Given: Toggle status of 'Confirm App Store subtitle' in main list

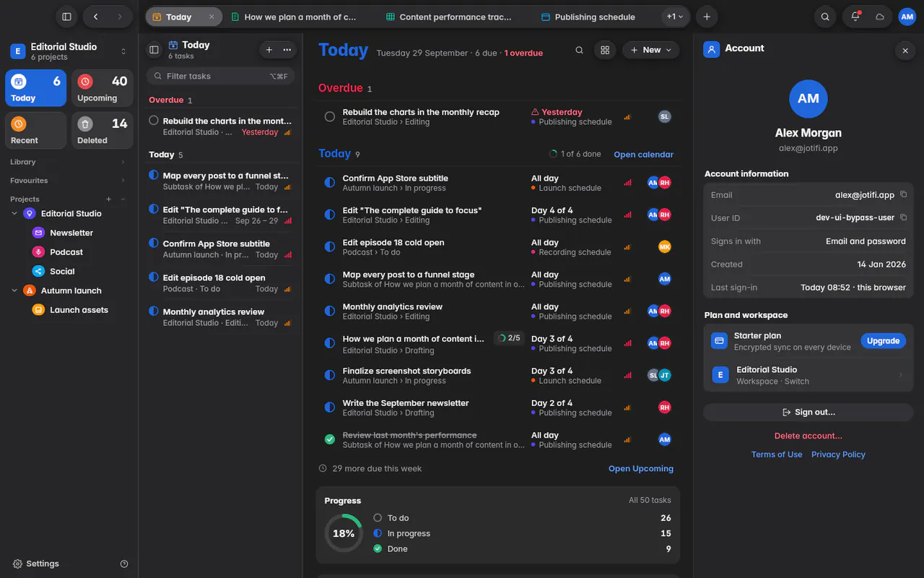Looking at the screenshot, I should tap(330, 183).
